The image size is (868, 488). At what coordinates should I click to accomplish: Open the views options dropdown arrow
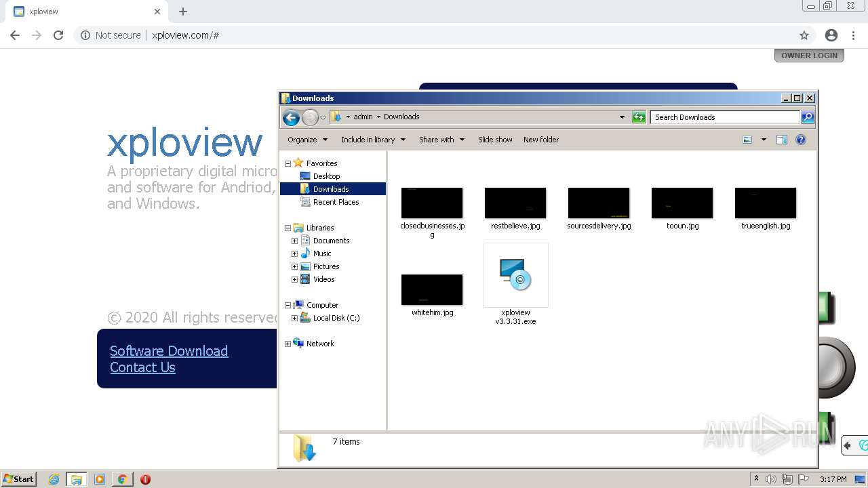coord(764,140)
